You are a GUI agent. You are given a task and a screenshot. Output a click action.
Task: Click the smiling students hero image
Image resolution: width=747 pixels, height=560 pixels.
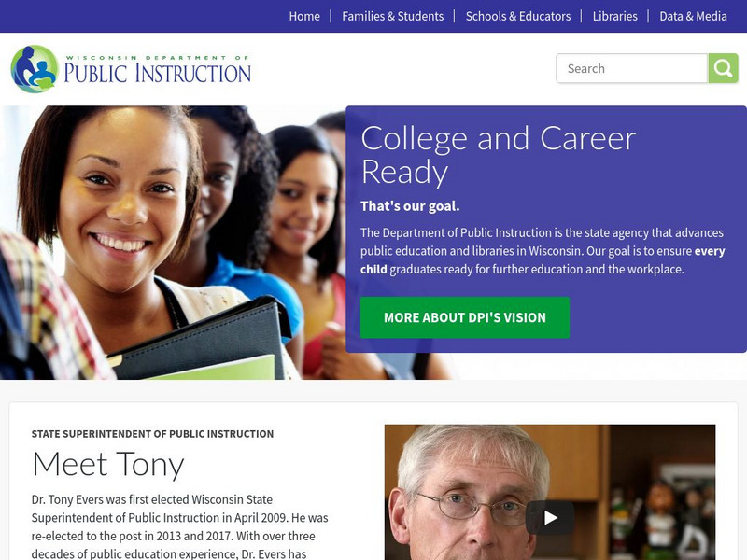[x=173, y=243]
